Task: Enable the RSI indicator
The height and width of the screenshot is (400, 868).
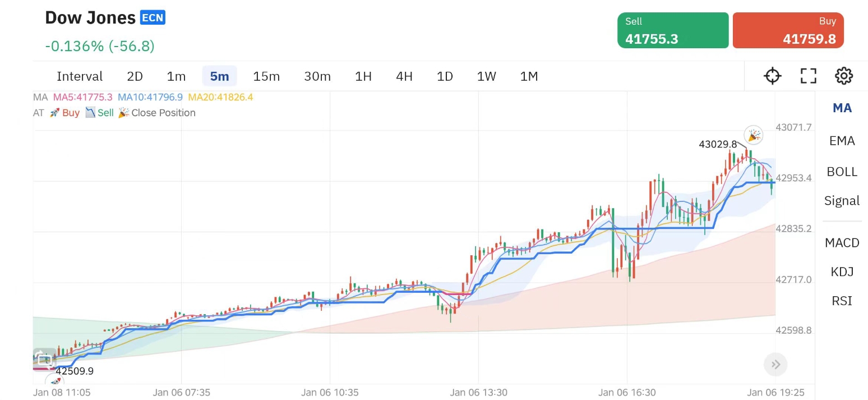Action: [x=842, y=301]
